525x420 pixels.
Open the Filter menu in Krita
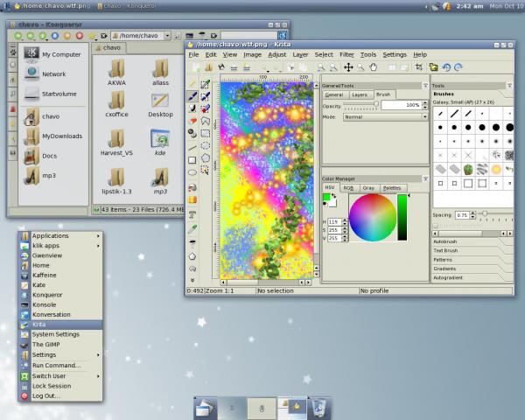click(346, 54)
